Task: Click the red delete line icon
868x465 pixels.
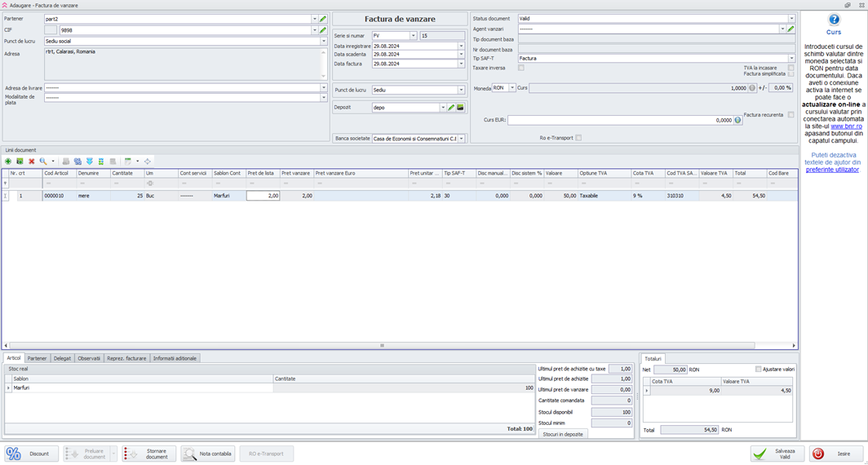Action: [32, 162]
